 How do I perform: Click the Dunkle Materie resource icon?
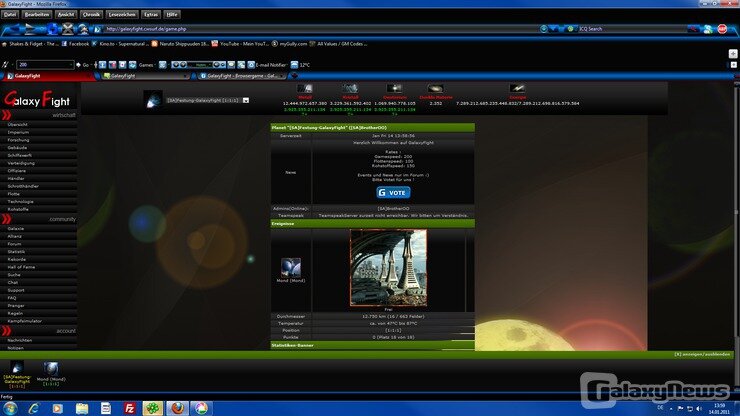pos(435,88)
